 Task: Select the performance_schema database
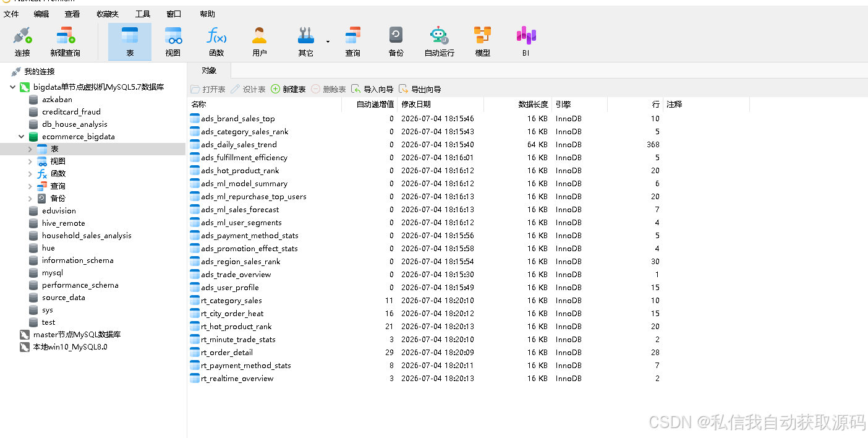pyautogui.click(x=80, y=285)
